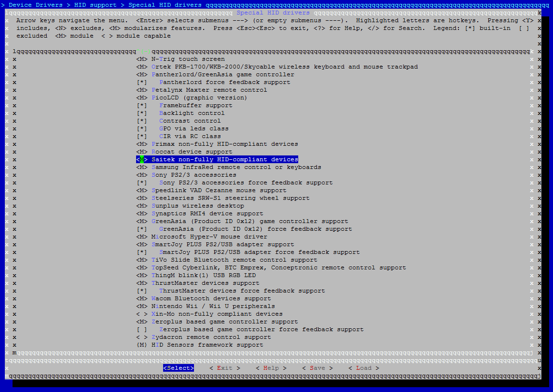Activate the Select button
Image resolution: width=553 pixels, height=392 pixels.
(179, 368)
